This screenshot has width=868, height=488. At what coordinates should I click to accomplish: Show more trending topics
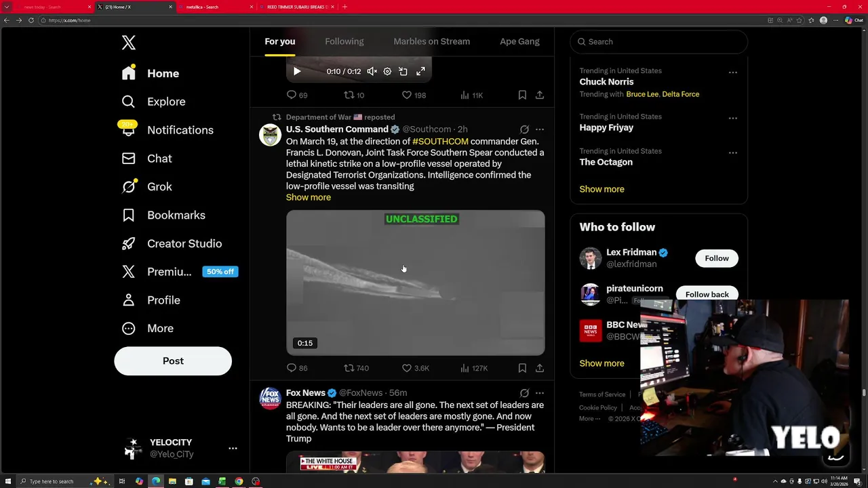coord(601,189)
